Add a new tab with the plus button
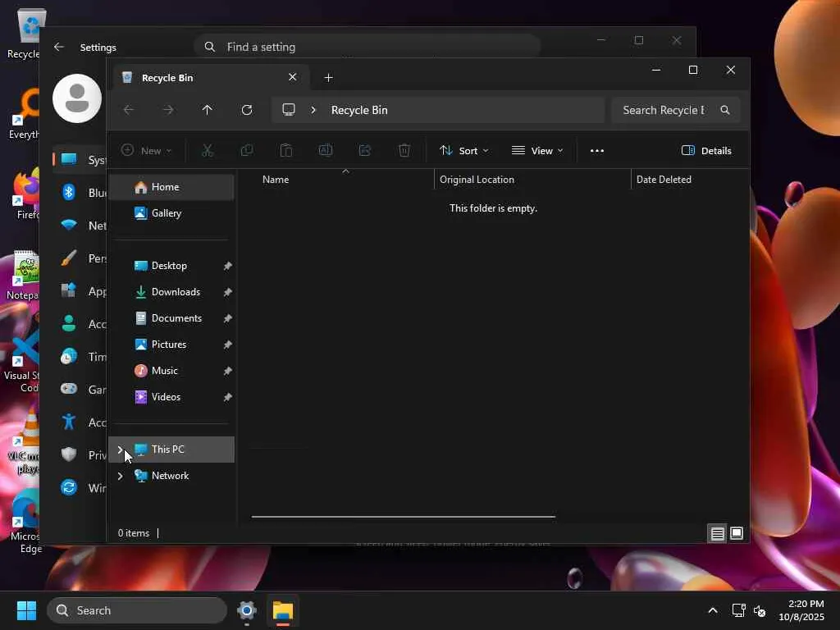The image size is (840, 630). point(328,78)
